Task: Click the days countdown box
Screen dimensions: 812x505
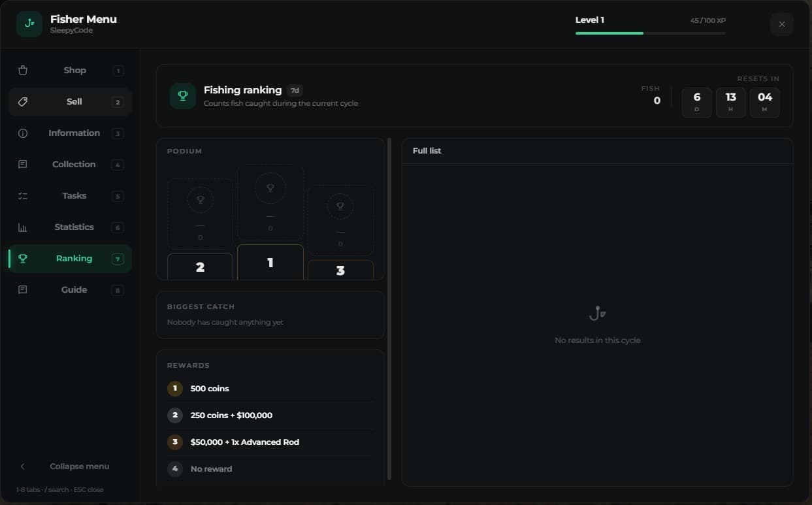Action: (x=697, y=103)
